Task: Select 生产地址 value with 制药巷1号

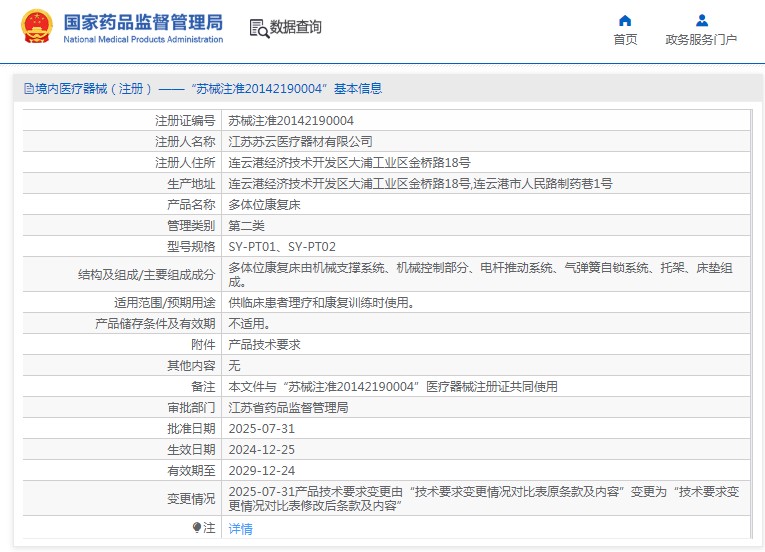Action: click(x=420, y=184)
